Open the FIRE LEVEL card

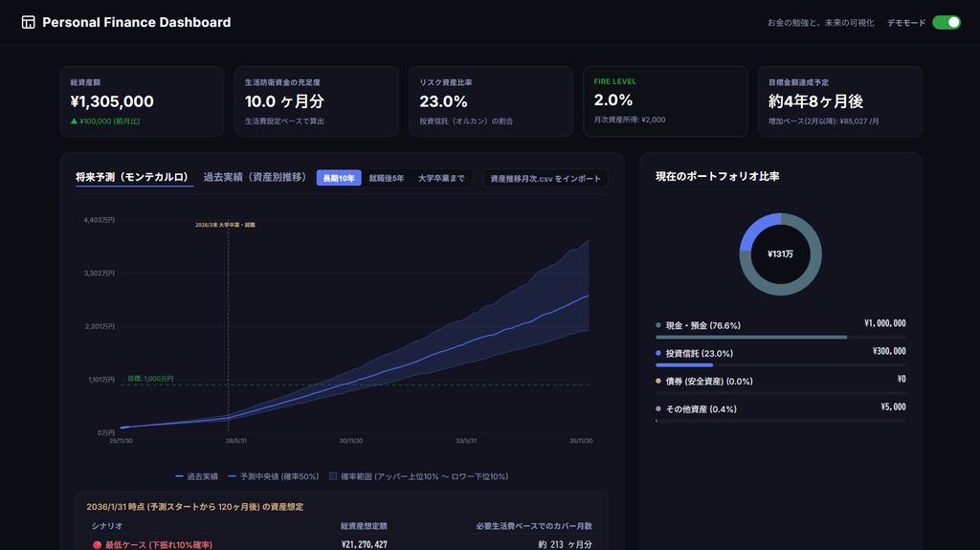(665, 101)
